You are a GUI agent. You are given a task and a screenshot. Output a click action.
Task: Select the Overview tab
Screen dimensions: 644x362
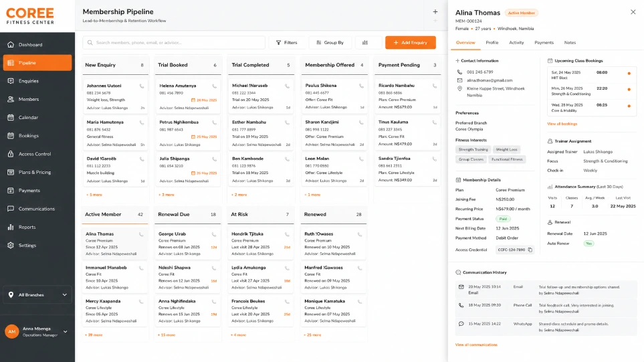coord(465,42)
